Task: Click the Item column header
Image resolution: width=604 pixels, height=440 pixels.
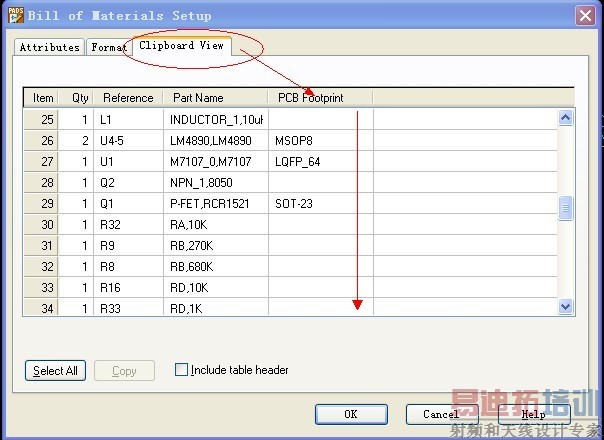Action: pos(41,98)
